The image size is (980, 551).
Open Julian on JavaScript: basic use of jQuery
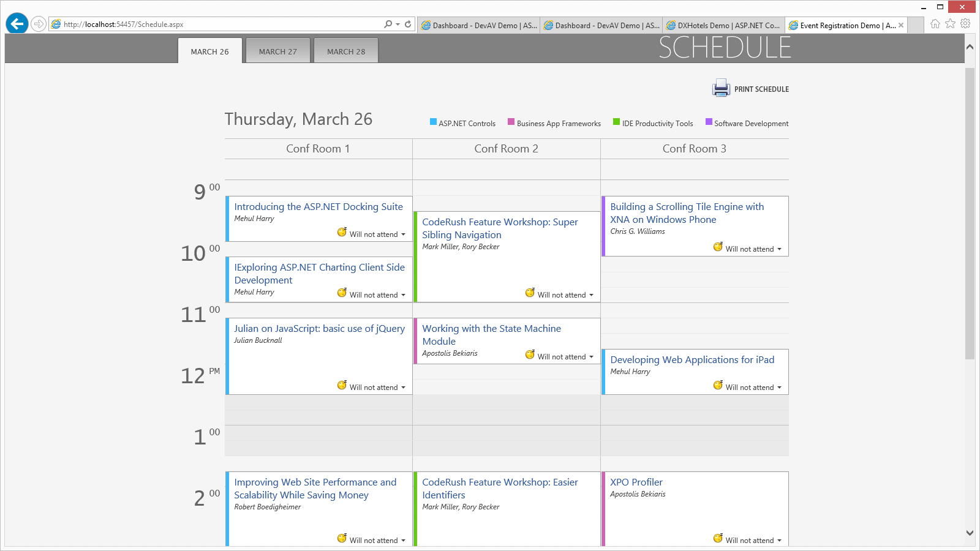319,329
